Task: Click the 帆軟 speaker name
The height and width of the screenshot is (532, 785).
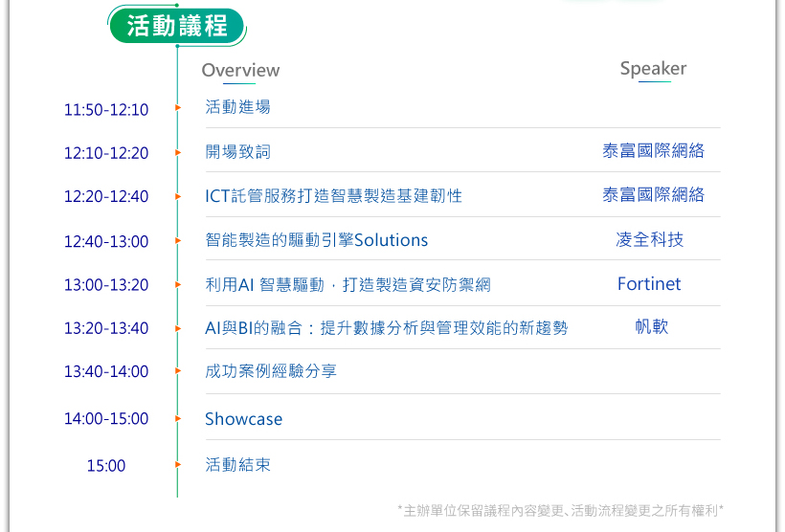Action: pos(651,327)
